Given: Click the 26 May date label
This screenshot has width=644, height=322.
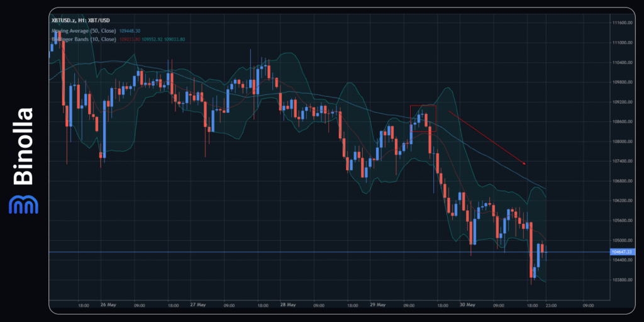Looking at the screenshot, I should point(108,305).
